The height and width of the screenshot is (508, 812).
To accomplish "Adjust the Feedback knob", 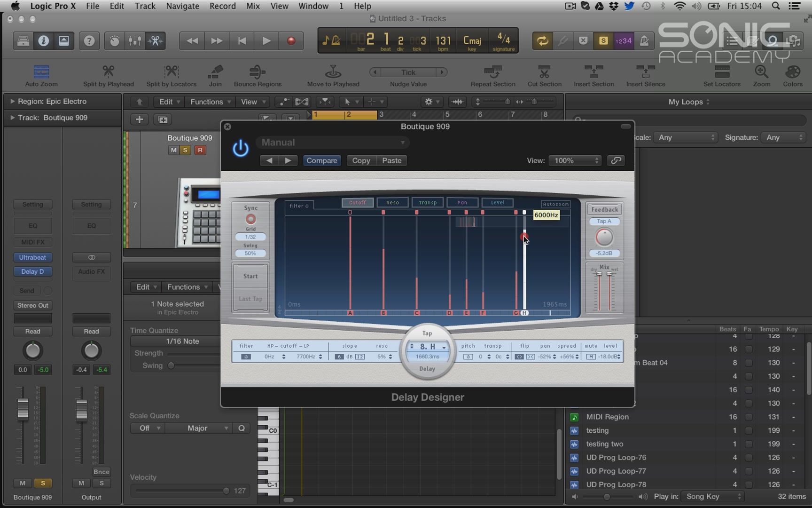I will 604,238.
